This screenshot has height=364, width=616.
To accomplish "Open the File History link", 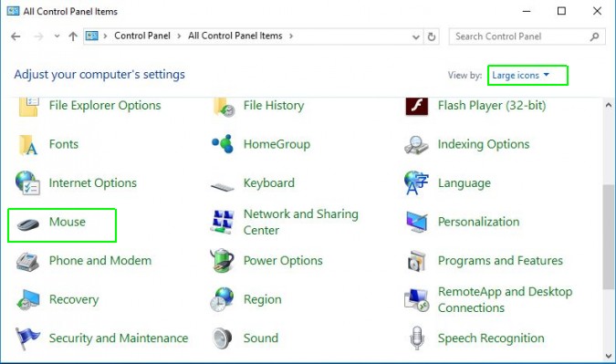I will coord(274,106).
